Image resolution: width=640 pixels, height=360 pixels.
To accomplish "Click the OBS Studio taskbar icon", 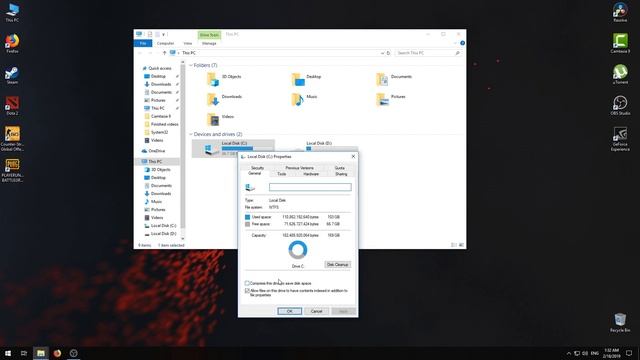I will (x=73, y=353).
